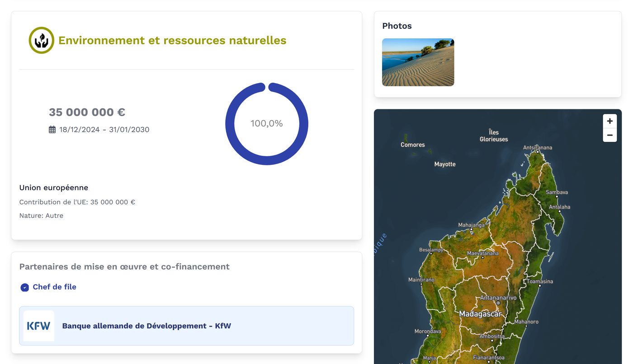Select the Comores label on the map

pyautogui.click(x=413, y=145)
